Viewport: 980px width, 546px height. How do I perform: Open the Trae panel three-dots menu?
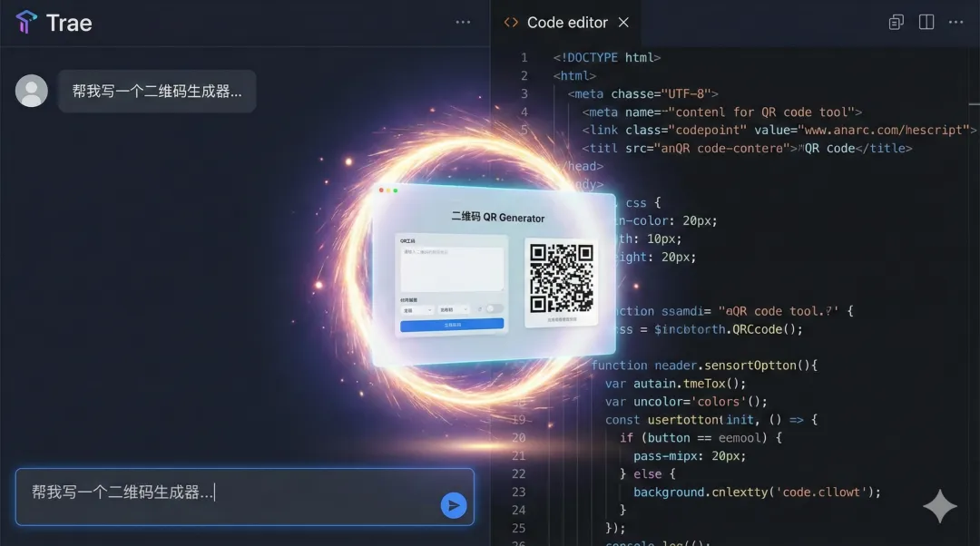463,22
